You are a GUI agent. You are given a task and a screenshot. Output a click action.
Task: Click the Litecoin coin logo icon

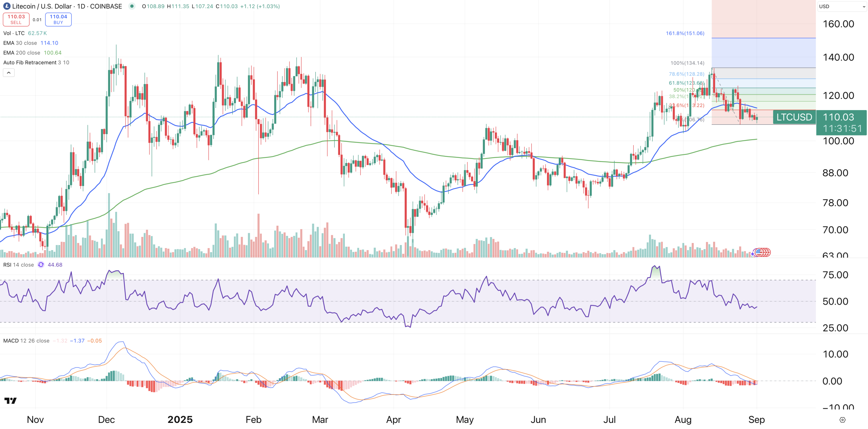(6, 6)
